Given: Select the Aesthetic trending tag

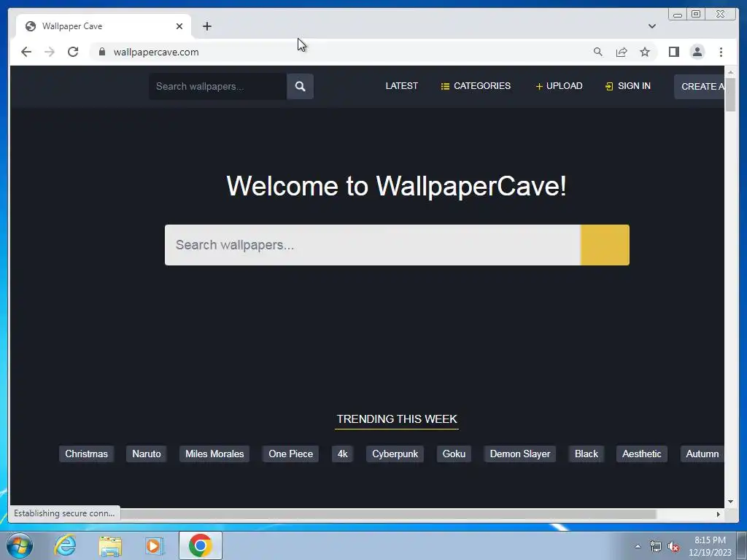Looking at the screenshot, I should coord(642,454).
